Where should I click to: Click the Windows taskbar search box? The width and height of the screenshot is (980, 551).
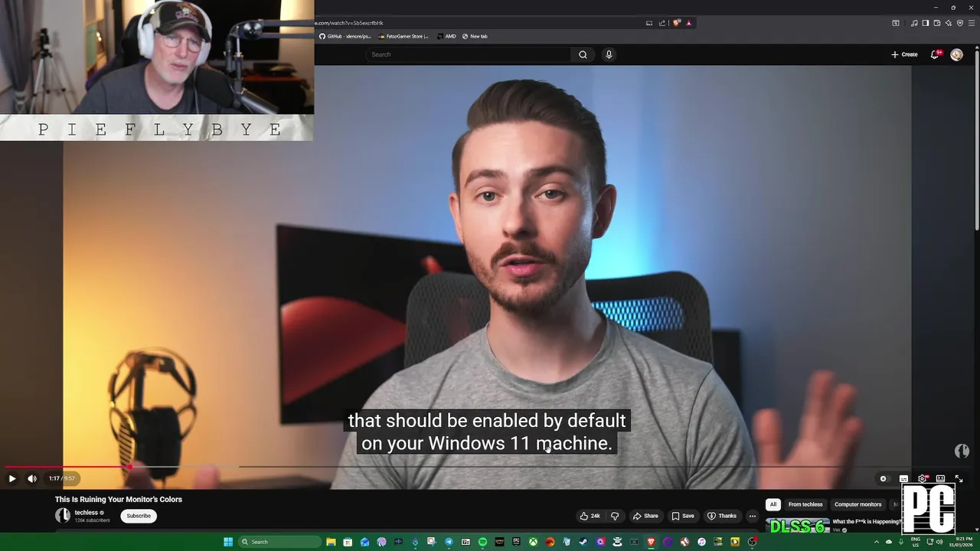[279, 542]
